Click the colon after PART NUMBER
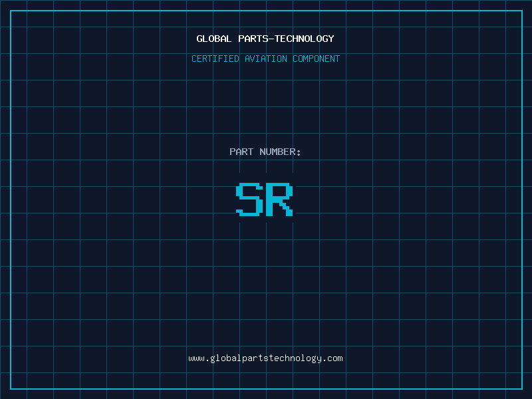This screenshot has height=399, width=532. [299, 152]
